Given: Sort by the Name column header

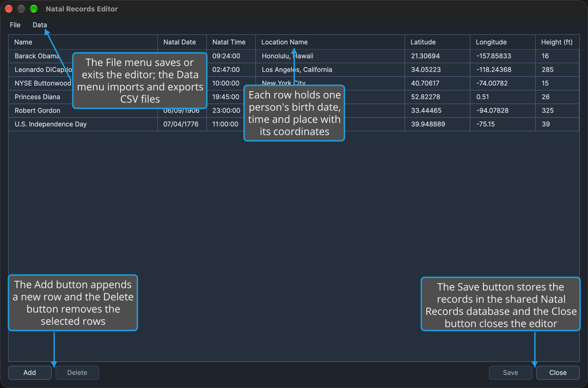Looking at the screenshot, I should click(x=83, y=42).
